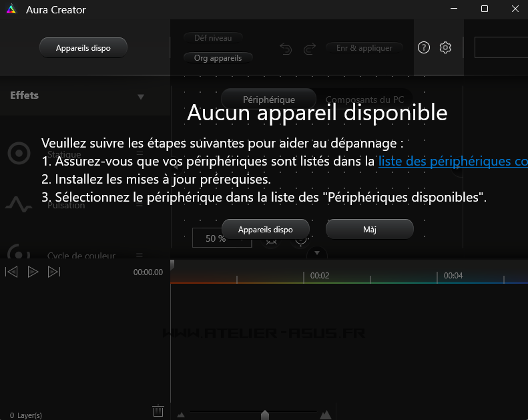Click the Org appareils button
The image size is (528, 420).
tap(218, 58)
